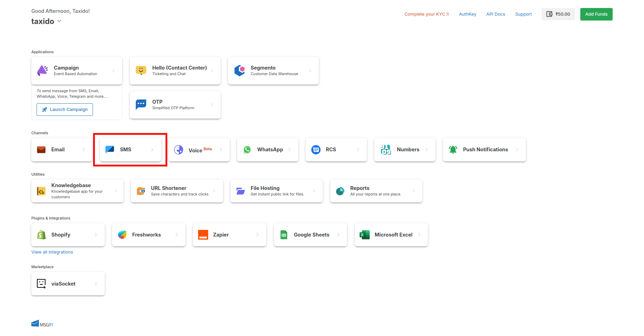
Task: Open the Zapier integration icon
Action: click(x=203, y=235)
